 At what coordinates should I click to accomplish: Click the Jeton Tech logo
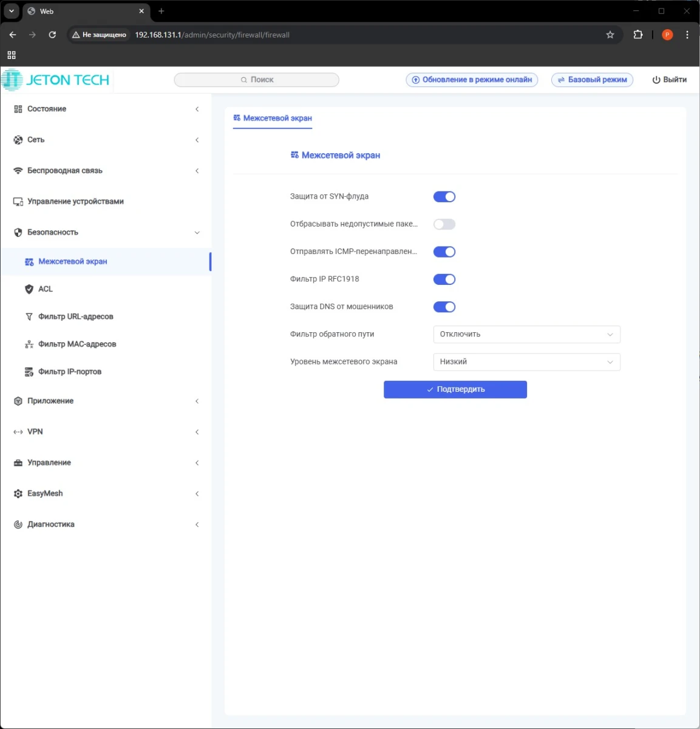(x=56, y=80)
